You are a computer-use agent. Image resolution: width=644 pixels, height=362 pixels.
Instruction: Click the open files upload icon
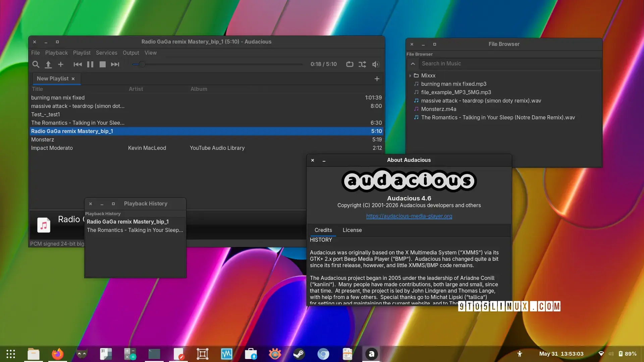48,64
